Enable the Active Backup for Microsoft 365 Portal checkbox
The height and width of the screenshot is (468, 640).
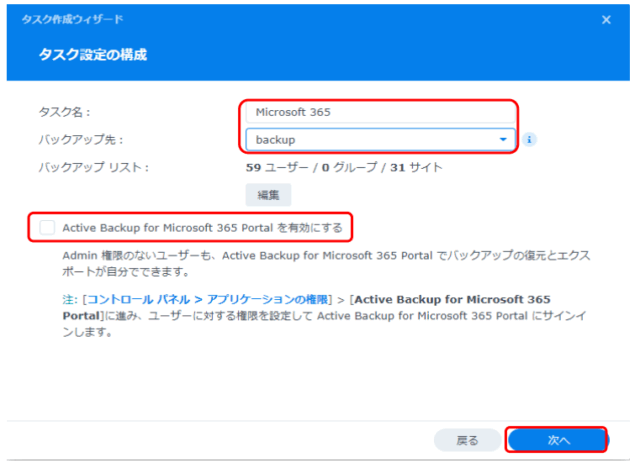click(x=46, y=228)
